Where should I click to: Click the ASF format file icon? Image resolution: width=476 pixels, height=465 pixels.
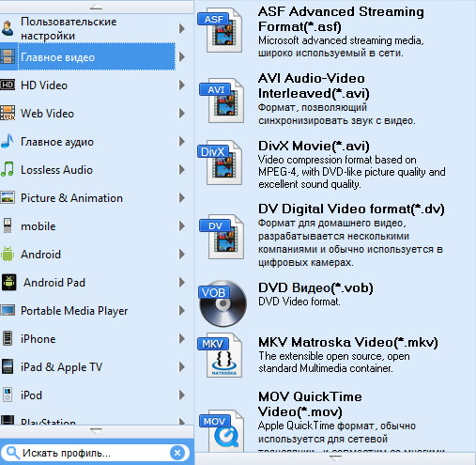(221, 30)
